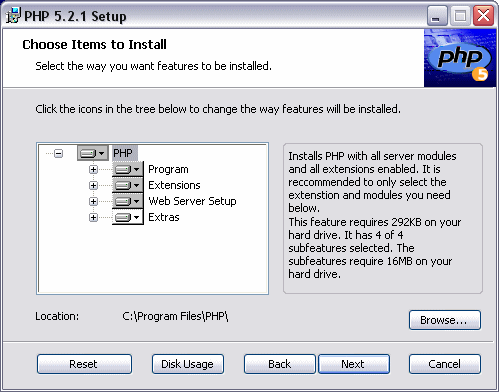Expand the Extras tree node
The height and width of the screenshot is (392, 499).
click(x=93, y=217)
